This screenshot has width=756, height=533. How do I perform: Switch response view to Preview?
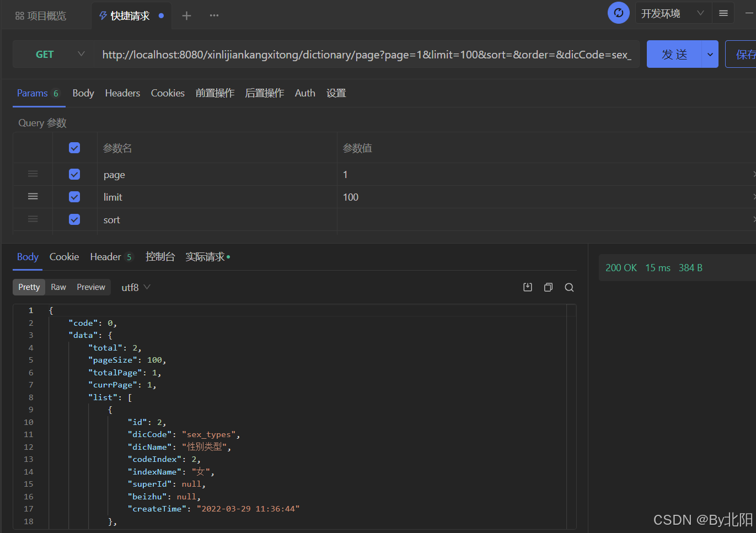(91, 287)
